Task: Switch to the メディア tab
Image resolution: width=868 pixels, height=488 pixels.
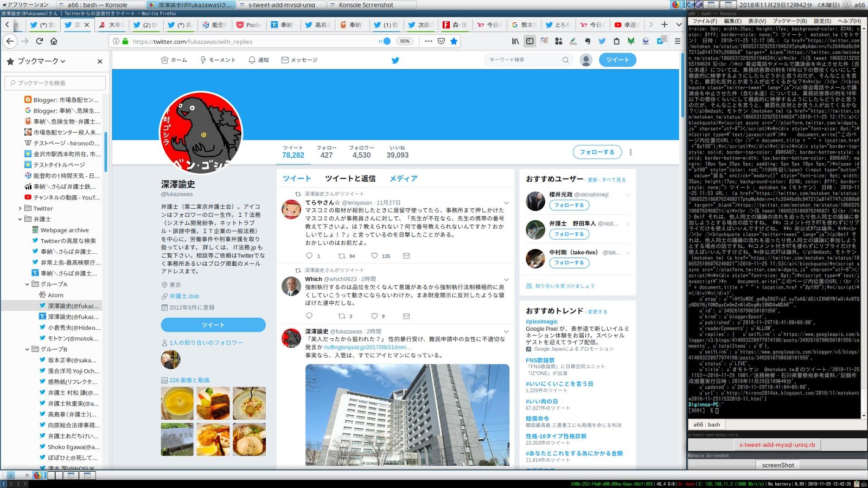Action: click(x=404, y=178)
